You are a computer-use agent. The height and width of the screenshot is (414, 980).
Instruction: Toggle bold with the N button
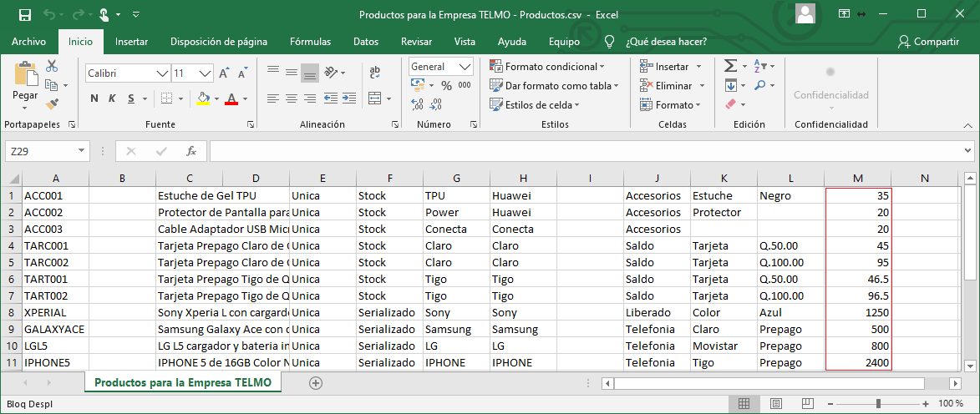pos(94,98)
